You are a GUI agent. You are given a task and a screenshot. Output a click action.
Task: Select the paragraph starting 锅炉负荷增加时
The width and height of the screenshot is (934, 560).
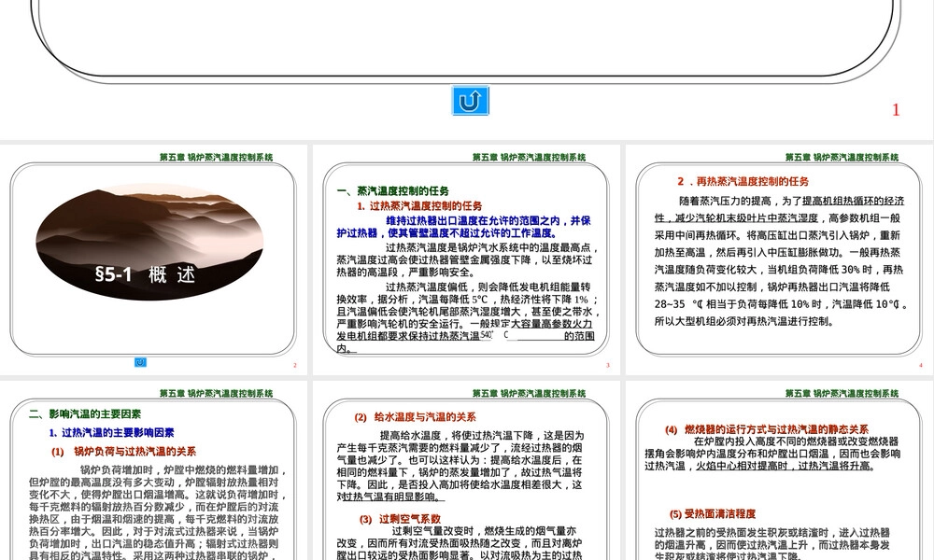point(159,512)
